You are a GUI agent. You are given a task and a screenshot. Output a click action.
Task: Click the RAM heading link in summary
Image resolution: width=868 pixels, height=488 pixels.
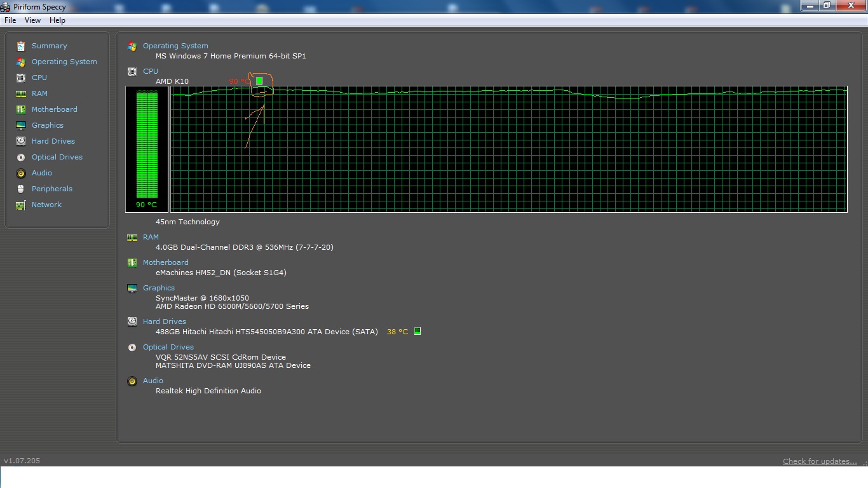151,237
